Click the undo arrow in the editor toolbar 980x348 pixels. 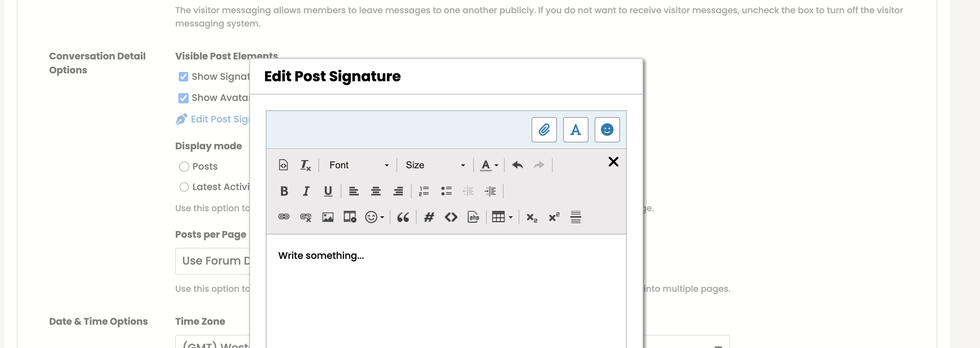[517, 165]
